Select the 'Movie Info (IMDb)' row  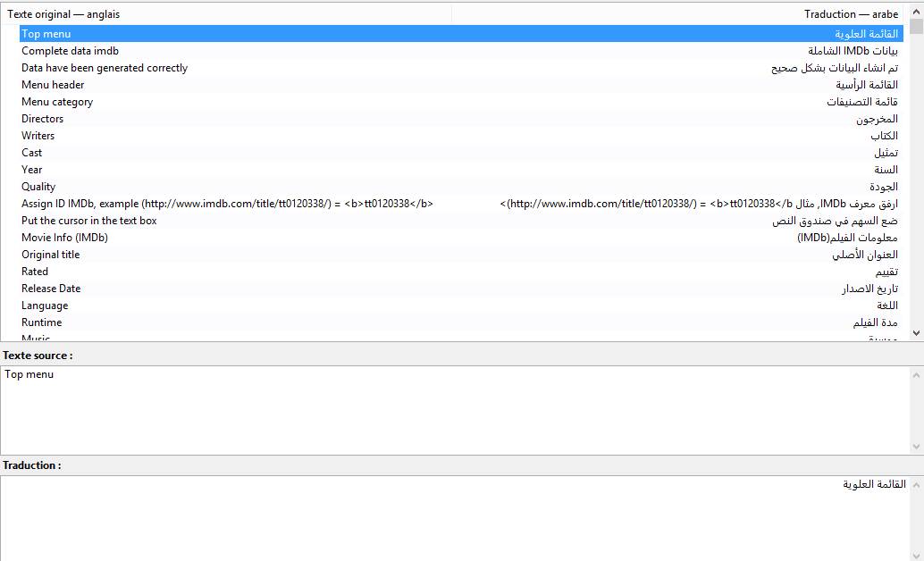pyautogui.click(x=461, y=239)
